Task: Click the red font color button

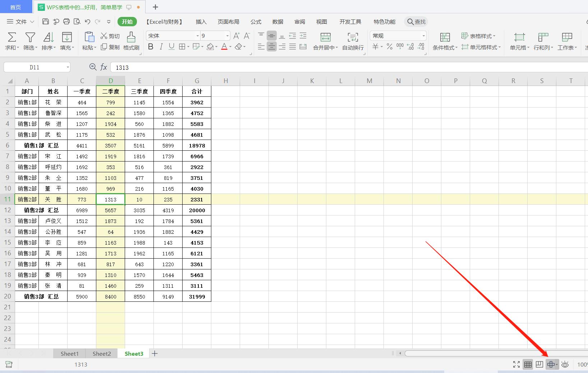Action: point(224,47)
